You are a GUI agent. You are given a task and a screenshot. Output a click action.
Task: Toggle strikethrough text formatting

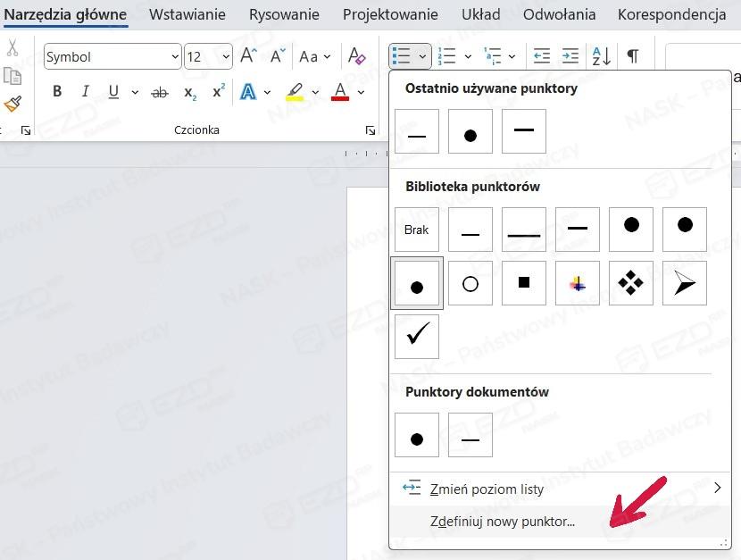(160, 92)
